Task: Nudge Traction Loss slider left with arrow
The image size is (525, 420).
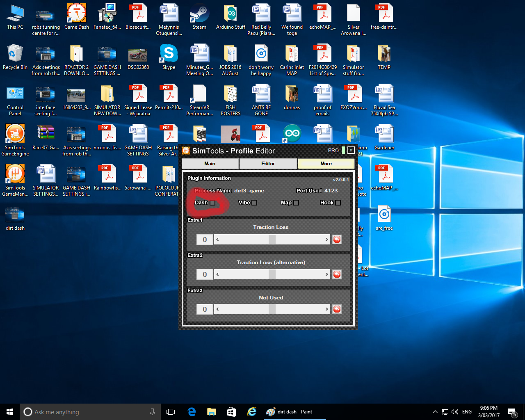Action: coord(217,239)
